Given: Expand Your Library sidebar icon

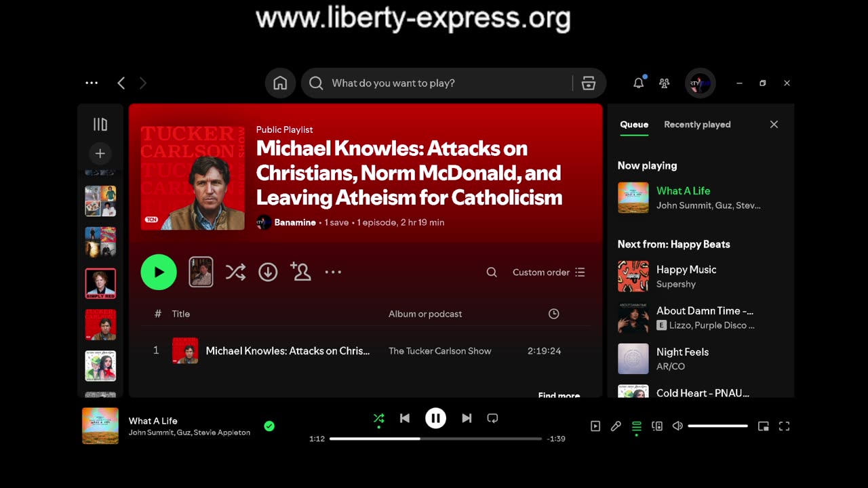Looking at the screenshot, I should click(x=100, y=124).
